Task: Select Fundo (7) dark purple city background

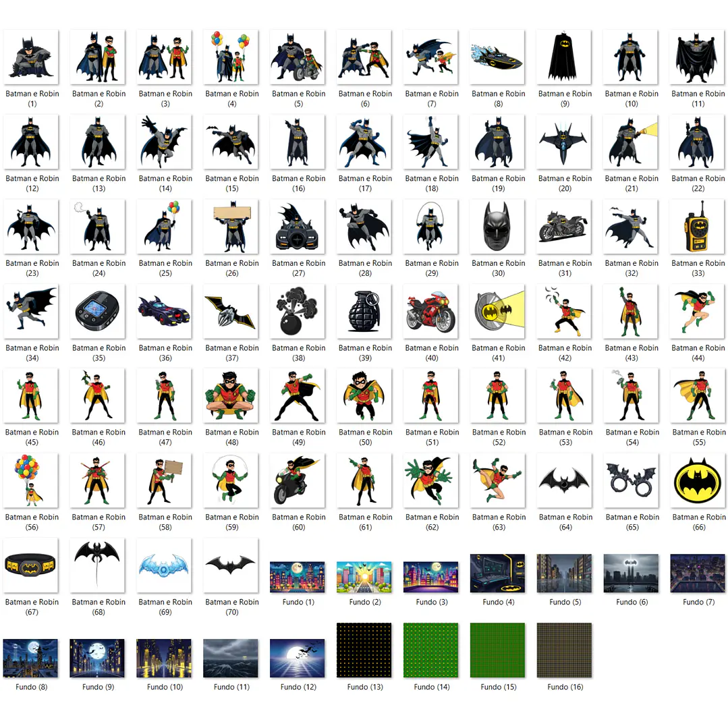Action: [698, 573]
